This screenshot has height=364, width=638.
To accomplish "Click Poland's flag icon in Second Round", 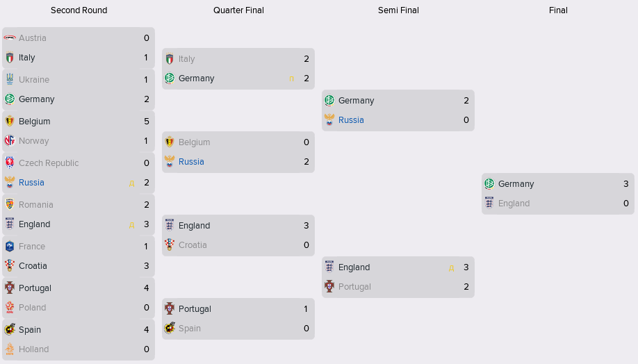I will (x=10, y=308).
